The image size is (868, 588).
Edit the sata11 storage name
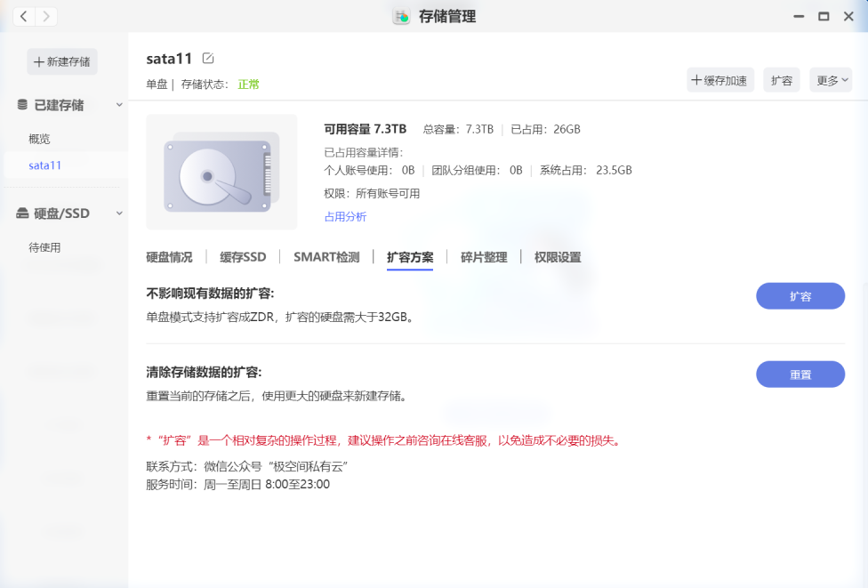click(x=208, y=58)
